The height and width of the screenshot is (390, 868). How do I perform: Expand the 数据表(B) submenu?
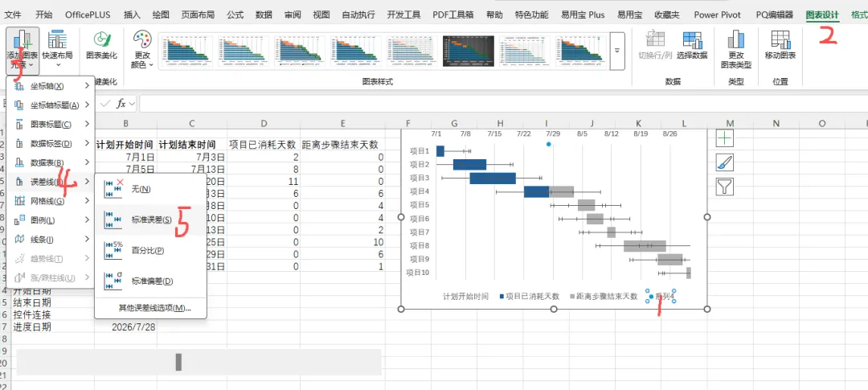pyautogui.click(x=51, y=162)
